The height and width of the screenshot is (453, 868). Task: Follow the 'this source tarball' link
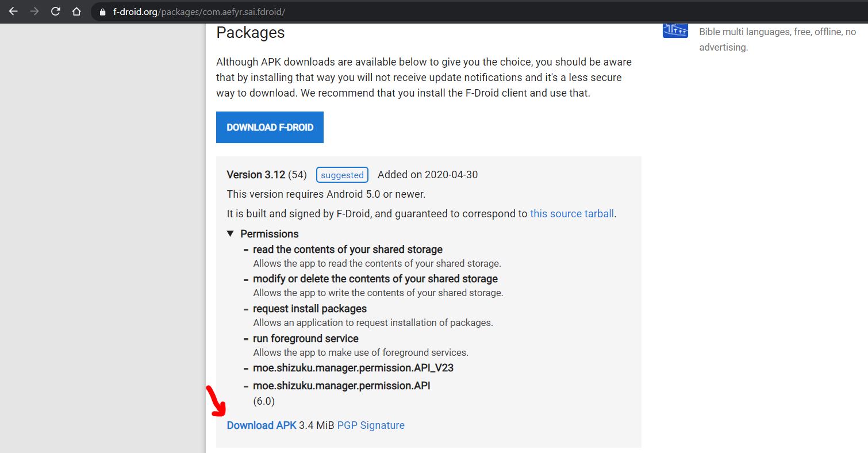pos(572,214)
